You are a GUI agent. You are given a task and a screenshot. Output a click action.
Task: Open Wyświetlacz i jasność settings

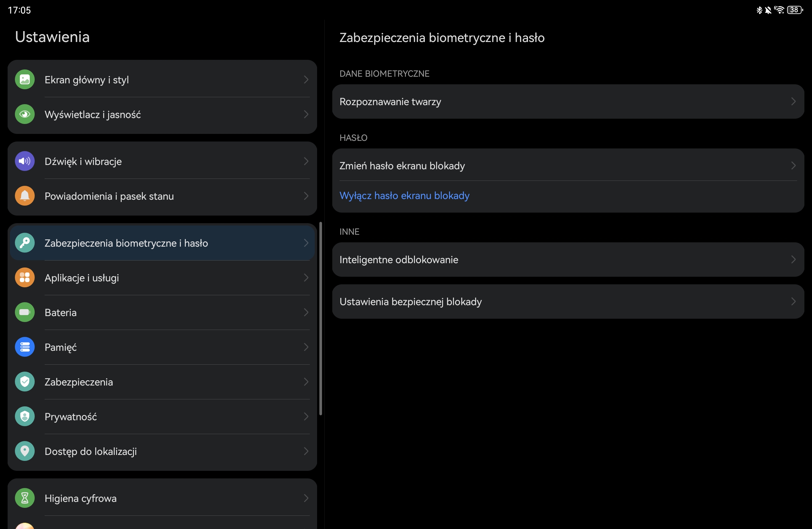point(162,114)
